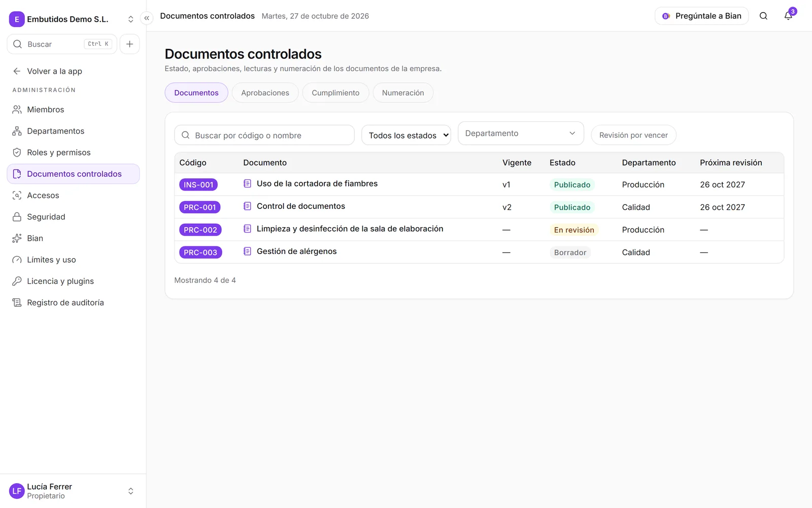Click document icon for Control de documentos
The height and width of the screenshot is (508, 812).
pyautogui.click(x=247, y=206)
